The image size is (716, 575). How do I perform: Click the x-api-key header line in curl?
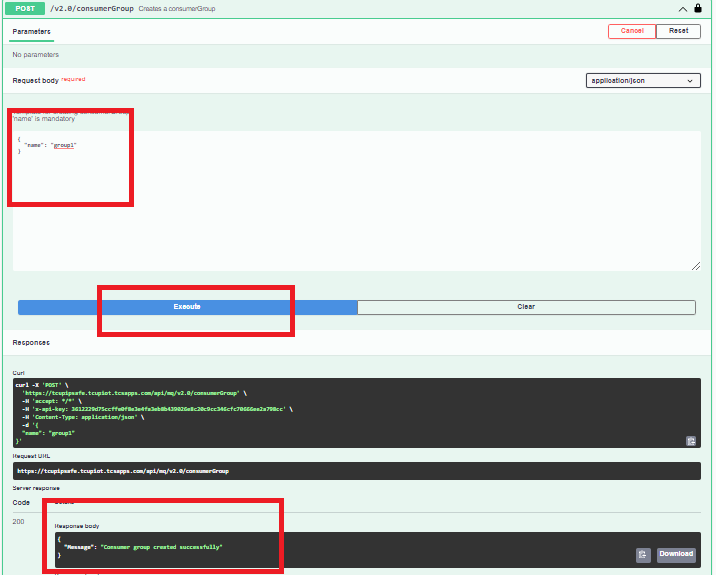157,409
